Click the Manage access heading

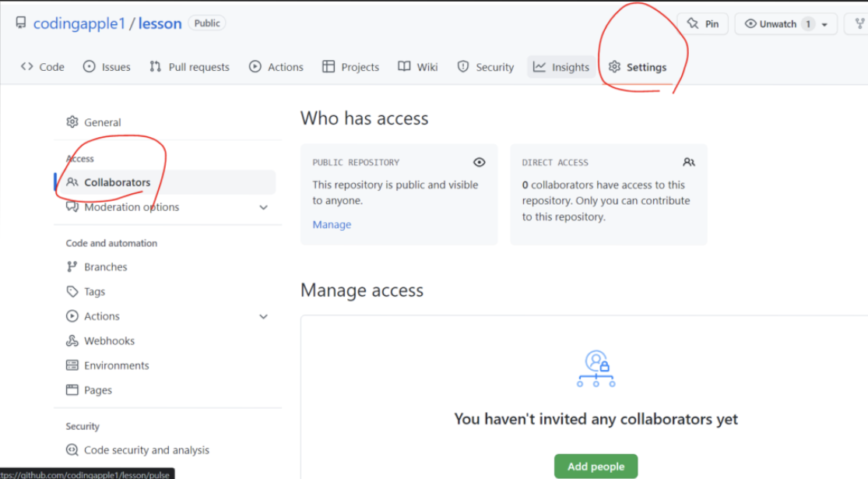tap(362, 291)
